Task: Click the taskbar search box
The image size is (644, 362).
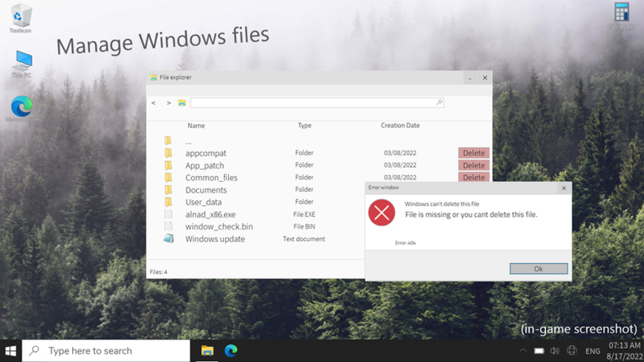Action: (106, 350)
